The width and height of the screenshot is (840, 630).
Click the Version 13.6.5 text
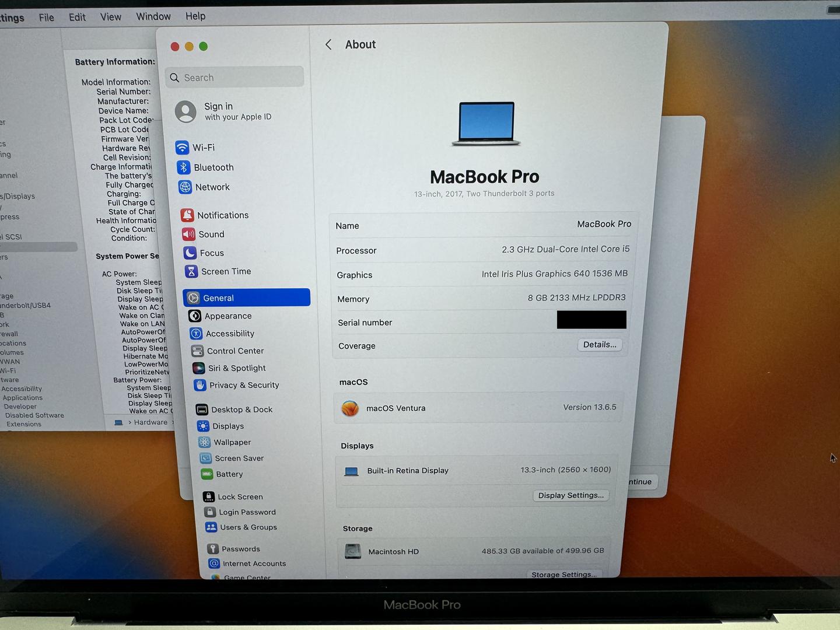[x=590, y=407]
